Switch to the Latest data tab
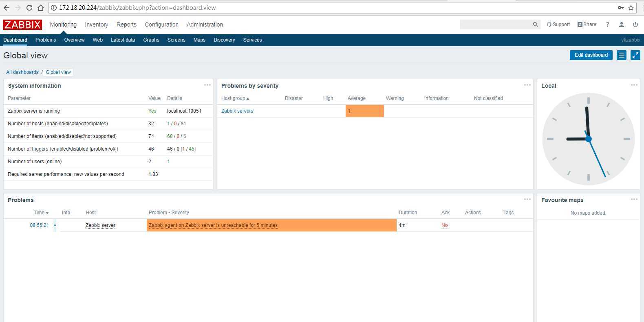 (x=123, y=40)
